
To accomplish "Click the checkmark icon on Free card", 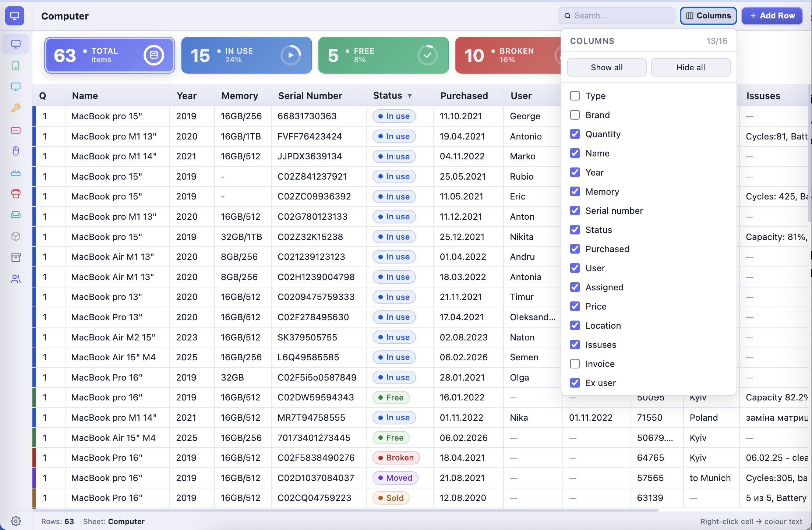I will coord(428,55).
